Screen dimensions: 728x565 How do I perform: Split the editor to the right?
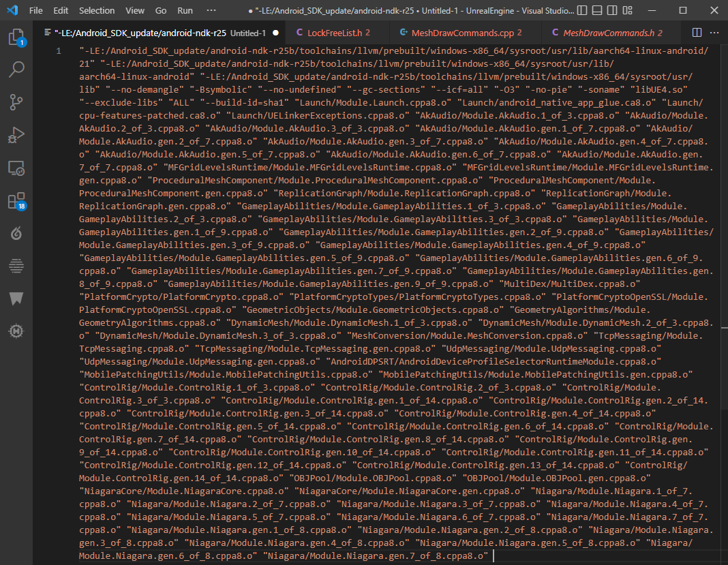[697, 33]
